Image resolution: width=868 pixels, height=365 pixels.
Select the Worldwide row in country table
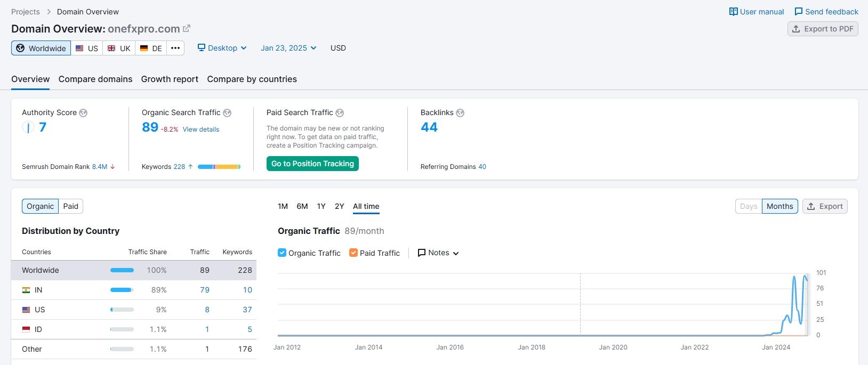[134, 270]
